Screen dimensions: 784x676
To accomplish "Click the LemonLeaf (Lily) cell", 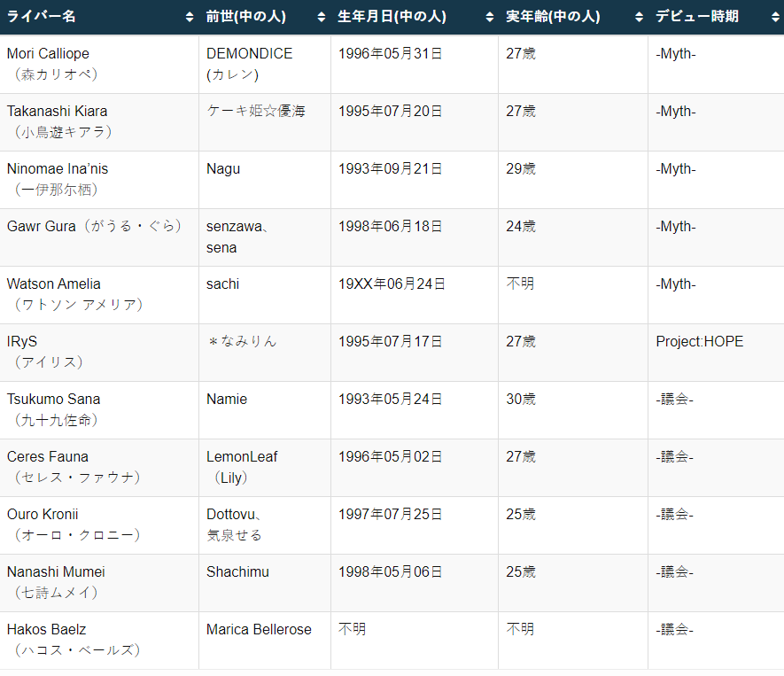I will pos(265,467).
